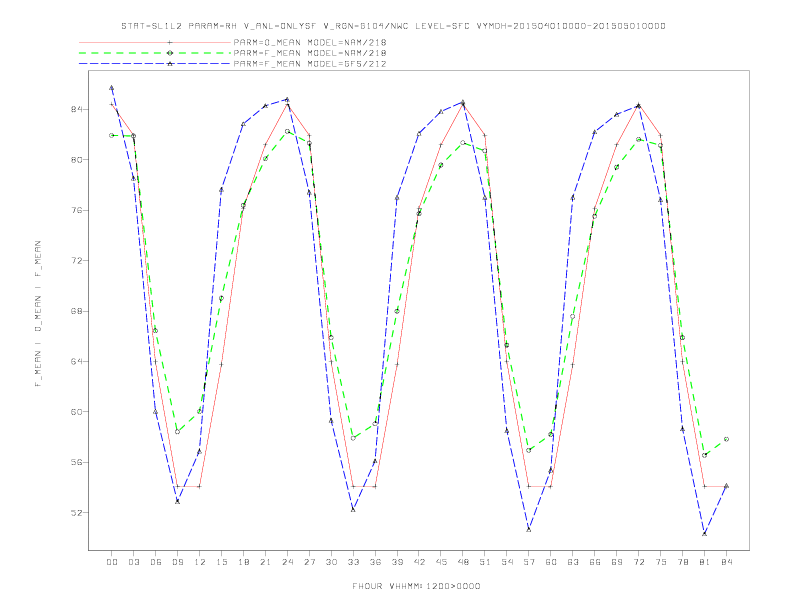Click x-axis tick label 36
The height and width of the screenshot is (612, 792).
(x=375, y=562)
